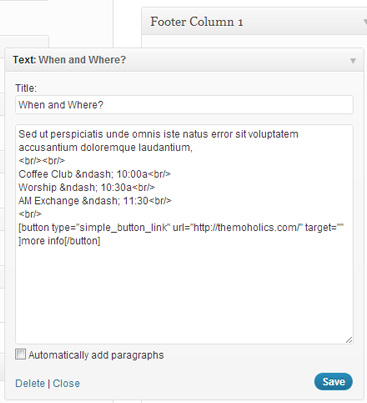The width and height of the screenshot is (367, 403).
Task: Click the 'Automatically add paragraphs' label text
Action: point(96,355)
